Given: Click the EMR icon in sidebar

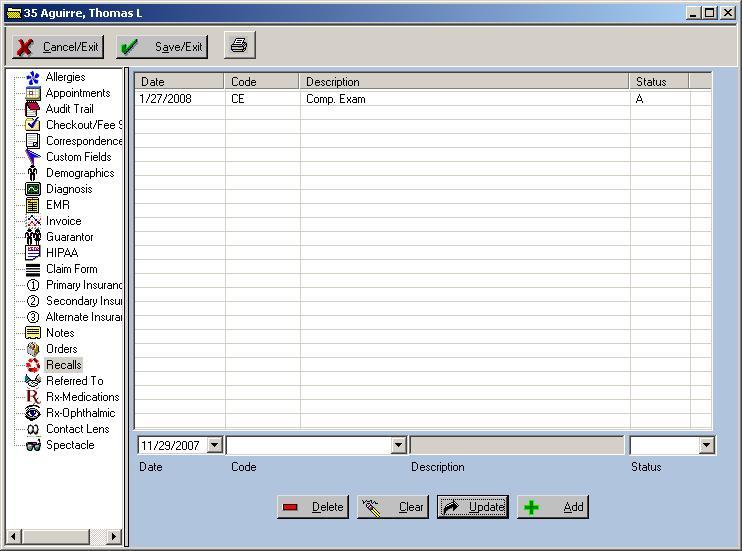Looking at the screenshot, I should coord(33,205).
